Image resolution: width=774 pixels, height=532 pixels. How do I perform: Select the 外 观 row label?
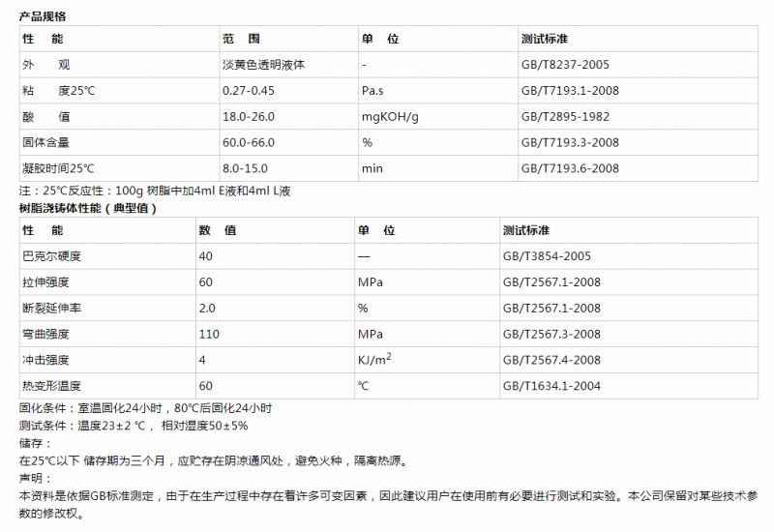[x=45, y=65]
